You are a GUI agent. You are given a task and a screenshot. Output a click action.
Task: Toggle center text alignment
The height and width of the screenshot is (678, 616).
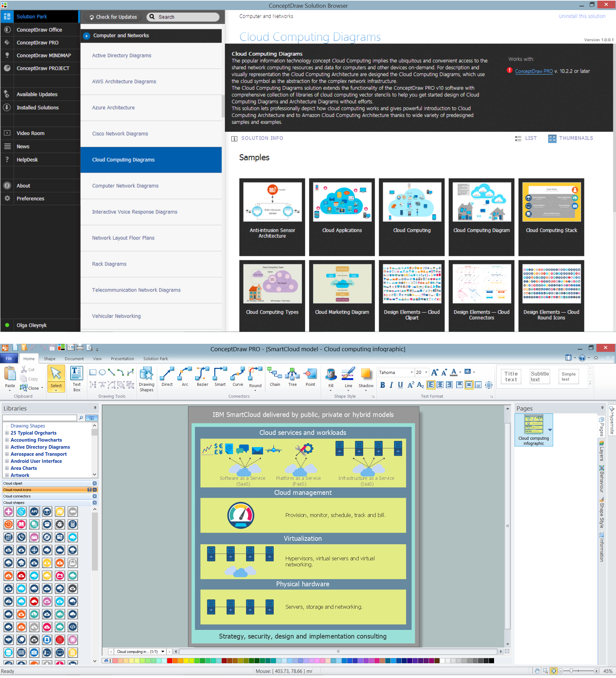coord(440,385)
